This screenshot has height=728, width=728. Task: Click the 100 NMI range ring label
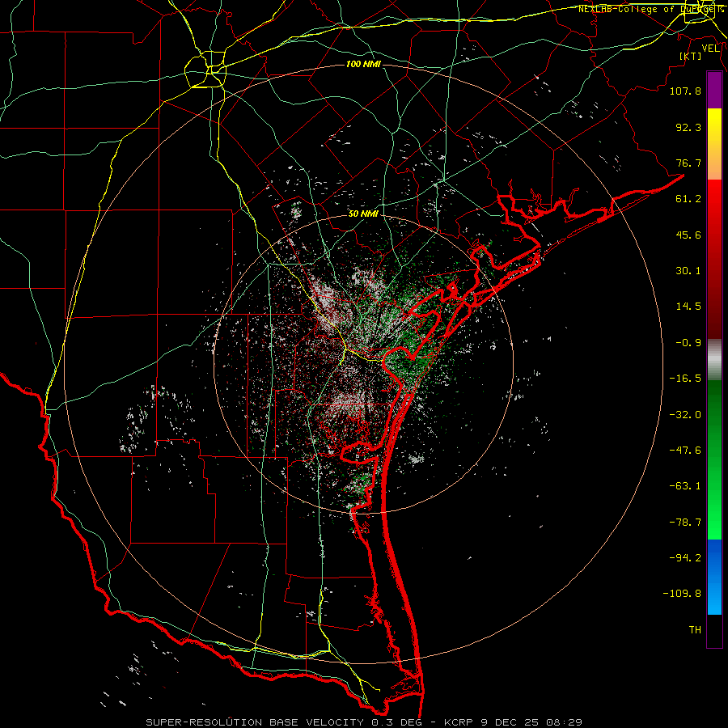tap(363, 64)
